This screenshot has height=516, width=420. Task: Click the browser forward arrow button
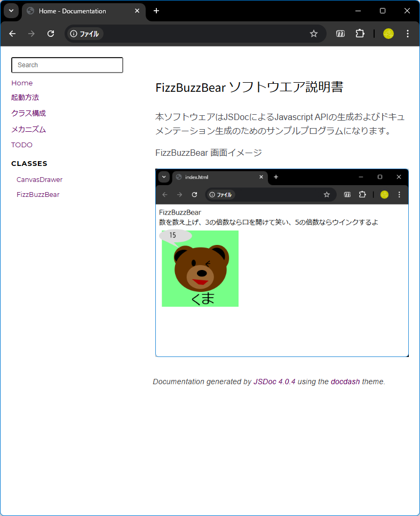point(31,34)
